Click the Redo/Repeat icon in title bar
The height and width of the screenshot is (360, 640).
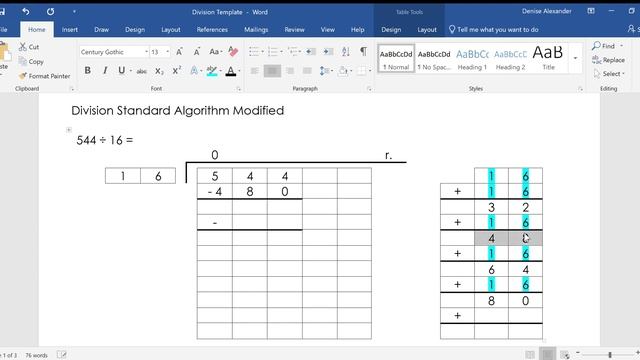50,11
